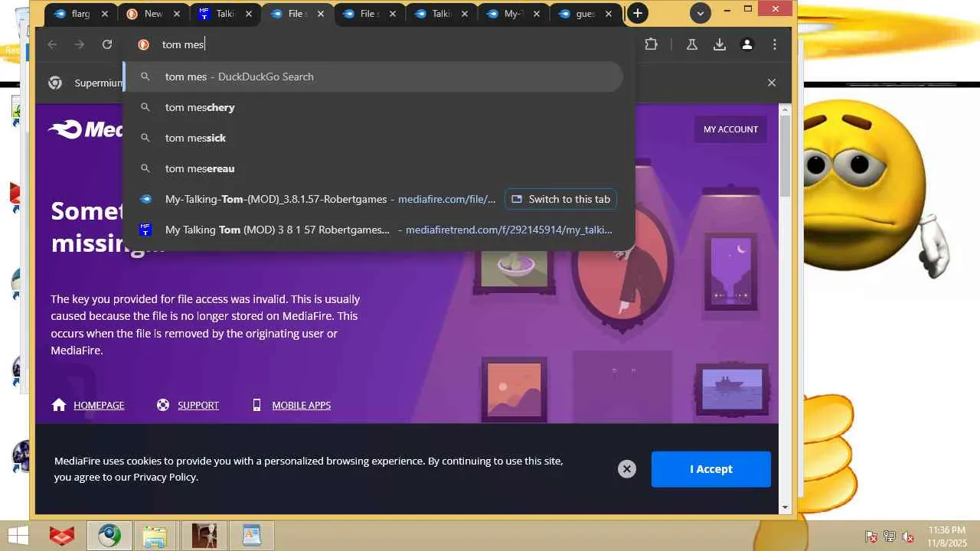
Task: Select the mediafiretrend.com My Talking Tom suggestion
Action: (374, 230)
